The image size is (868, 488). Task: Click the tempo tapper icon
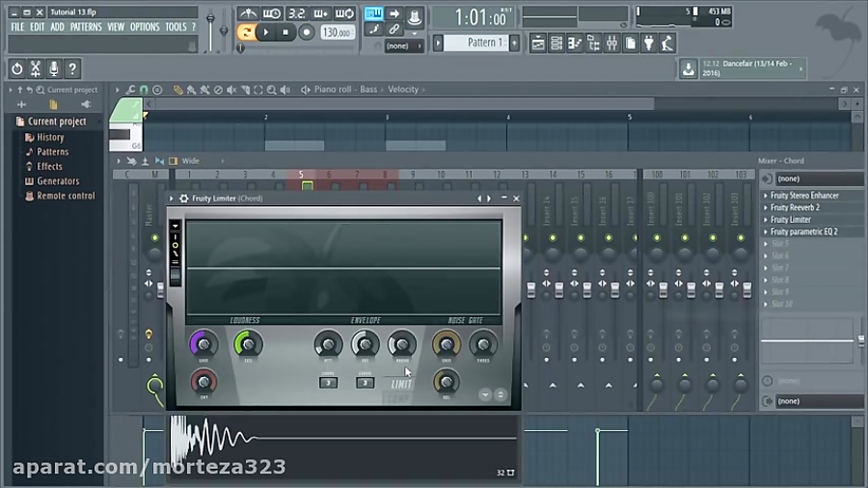click(667, 43)
